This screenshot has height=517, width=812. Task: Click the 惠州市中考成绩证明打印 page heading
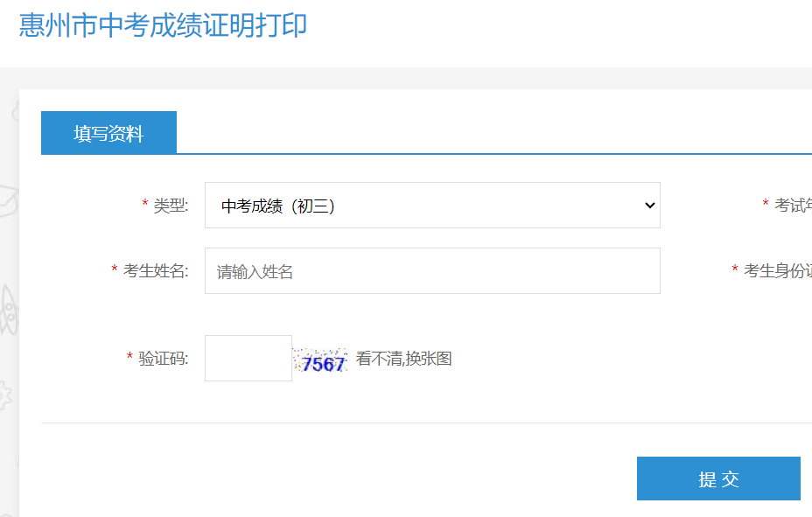click(164, 25)
